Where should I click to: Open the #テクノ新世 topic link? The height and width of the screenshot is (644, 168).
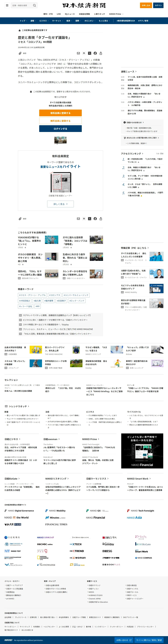pos(143,21)
